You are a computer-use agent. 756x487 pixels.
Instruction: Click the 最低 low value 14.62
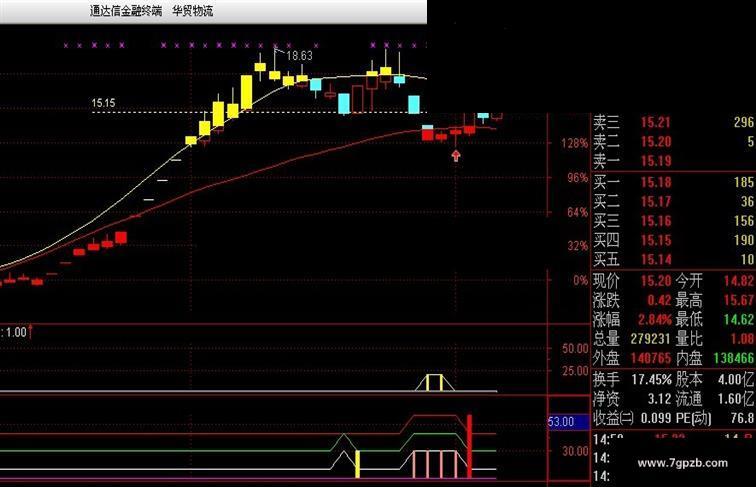tap(739, 320)
